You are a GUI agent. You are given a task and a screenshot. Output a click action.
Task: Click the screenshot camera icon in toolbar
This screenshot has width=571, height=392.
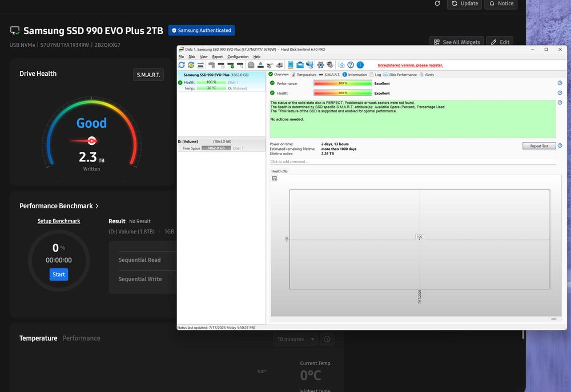(x=341, y=65)
